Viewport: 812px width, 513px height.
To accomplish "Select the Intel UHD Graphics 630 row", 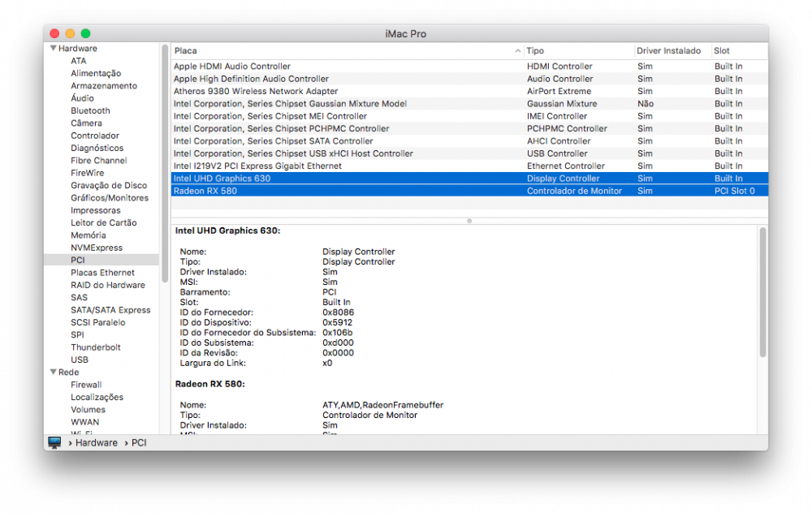I will pos(469,178).
